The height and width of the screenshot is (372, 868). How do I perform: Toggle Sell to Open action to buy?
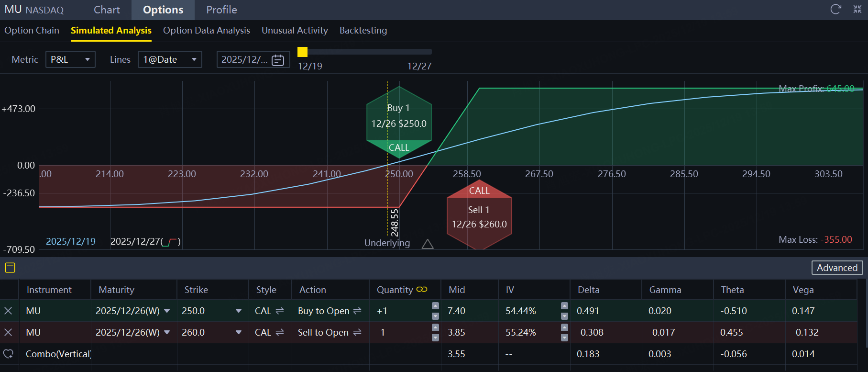(357, 332)
